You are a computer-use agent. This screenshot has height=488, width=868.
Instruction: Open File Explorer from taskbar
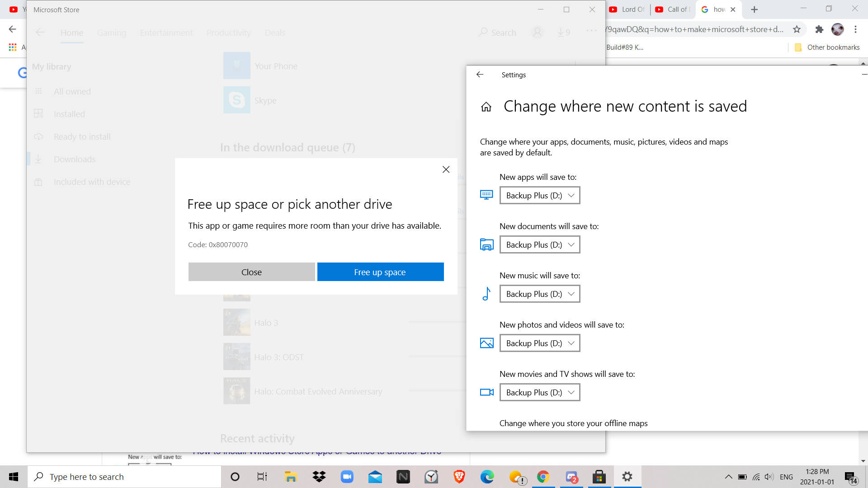pyautogui.click(x=290, y=477)
